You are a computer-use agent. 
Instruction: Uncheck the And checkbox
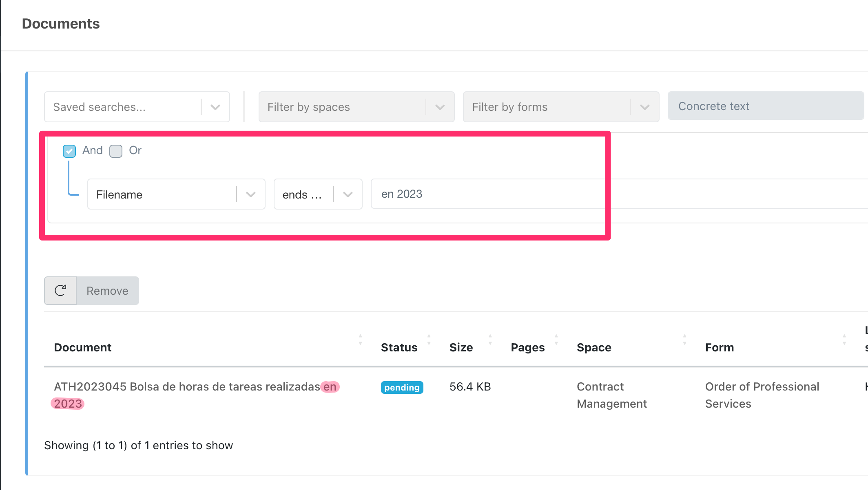69,151
